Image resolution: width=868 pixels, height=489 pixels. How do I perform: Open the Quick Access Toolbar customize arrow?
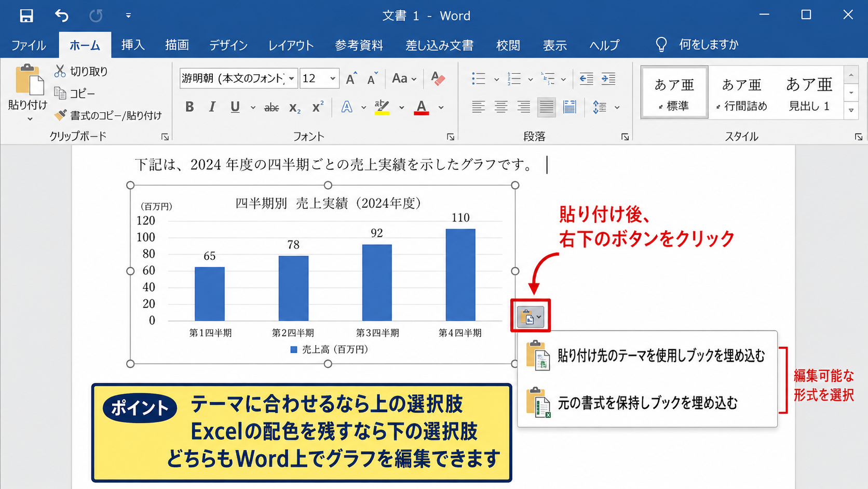coord(128,16)
